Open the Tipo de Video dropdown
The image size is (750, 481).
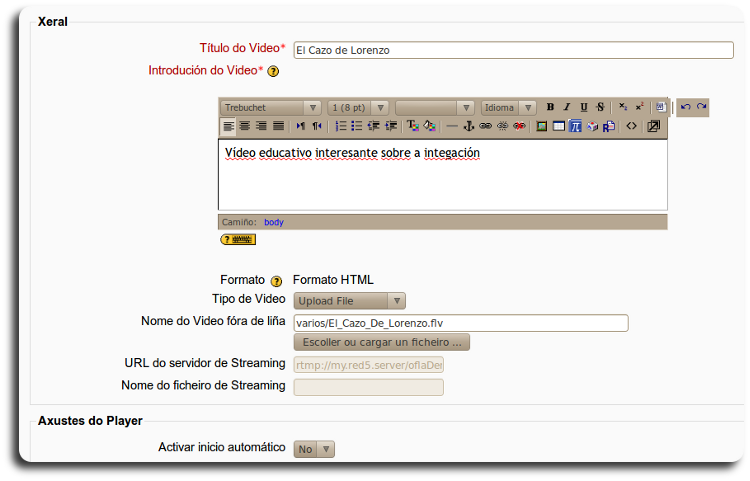(x=350, y=301)
